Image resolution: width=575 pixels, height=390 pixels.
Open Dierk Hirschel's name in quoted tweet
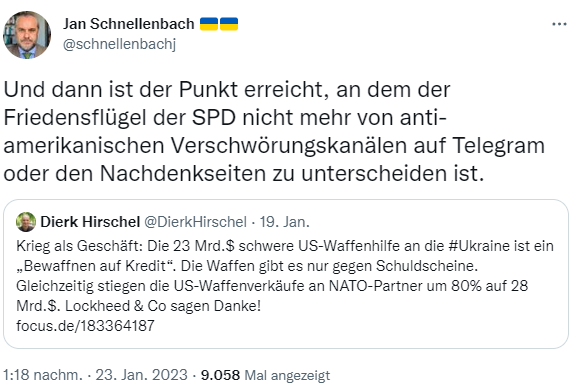pyautogui.click(x=90, y=222)
